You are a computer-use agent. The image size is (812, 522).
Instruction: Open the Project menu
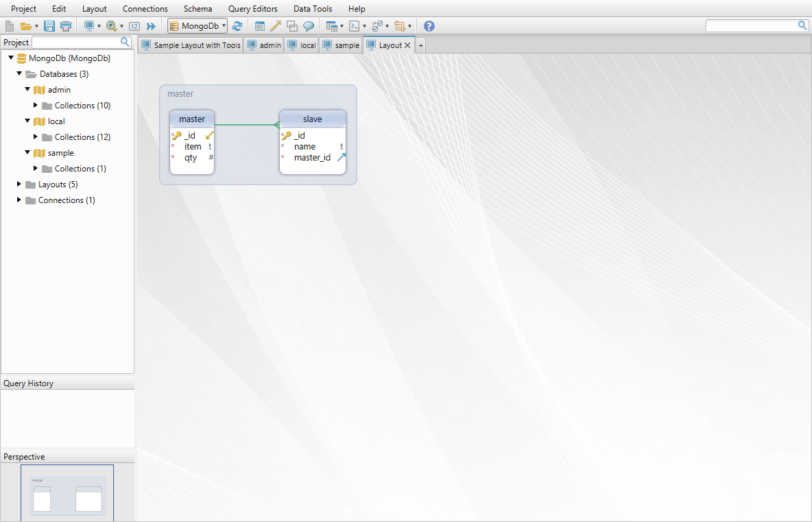24,9
